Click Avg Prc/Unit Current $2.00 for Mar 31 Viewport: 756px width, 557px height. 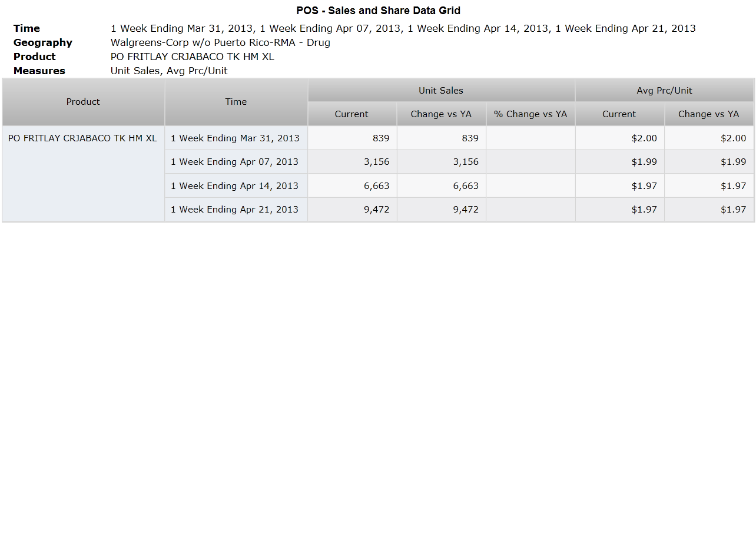[x=620, y=138]
